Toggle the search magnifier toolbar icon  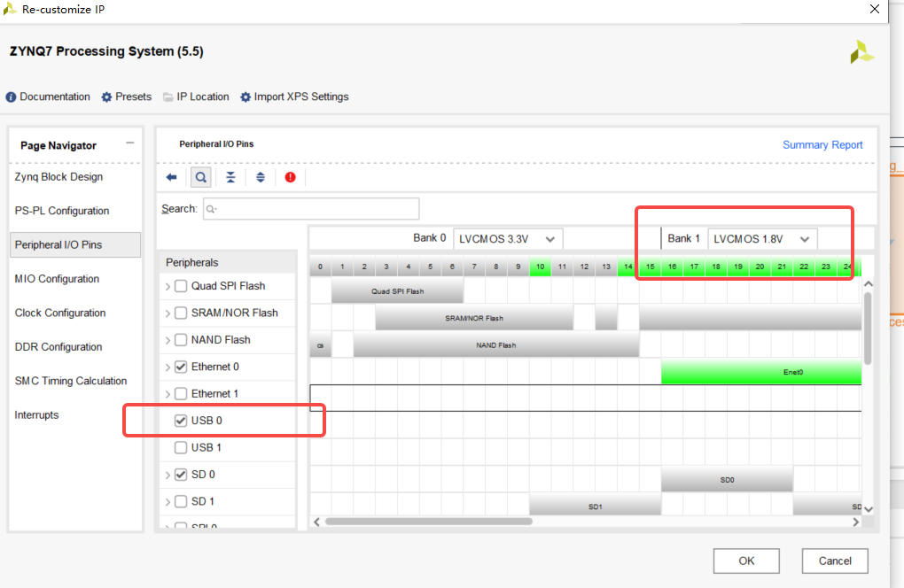pos(200,177)
